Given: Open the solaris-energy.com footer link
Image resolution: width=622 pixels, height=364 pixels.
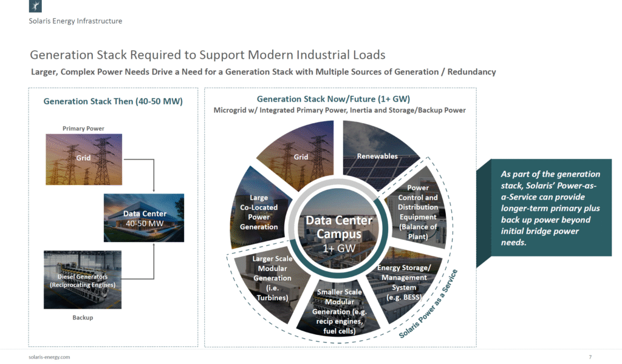Looking at the screenshot, I should pyautogui.click(x=49, y=357).
